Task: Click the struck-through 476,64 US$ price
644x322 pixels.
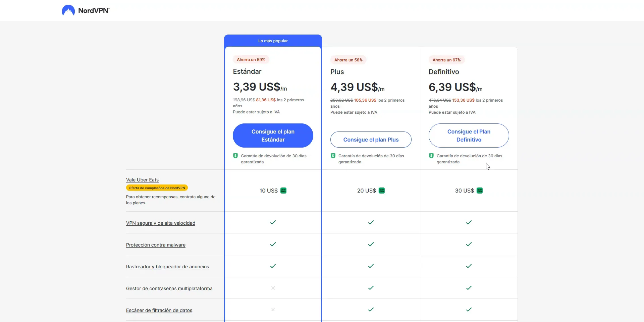Action: click(440, 100)
